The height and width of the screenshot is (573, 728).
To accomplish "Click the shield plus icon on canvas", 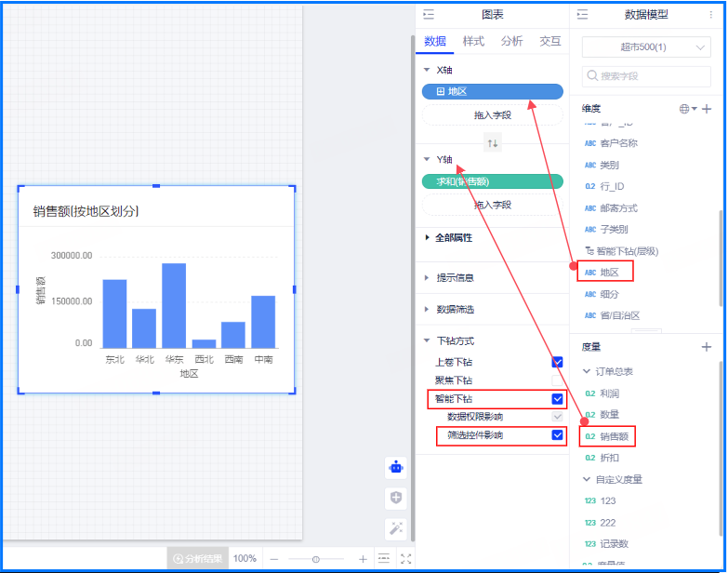I will pos(396,499).
